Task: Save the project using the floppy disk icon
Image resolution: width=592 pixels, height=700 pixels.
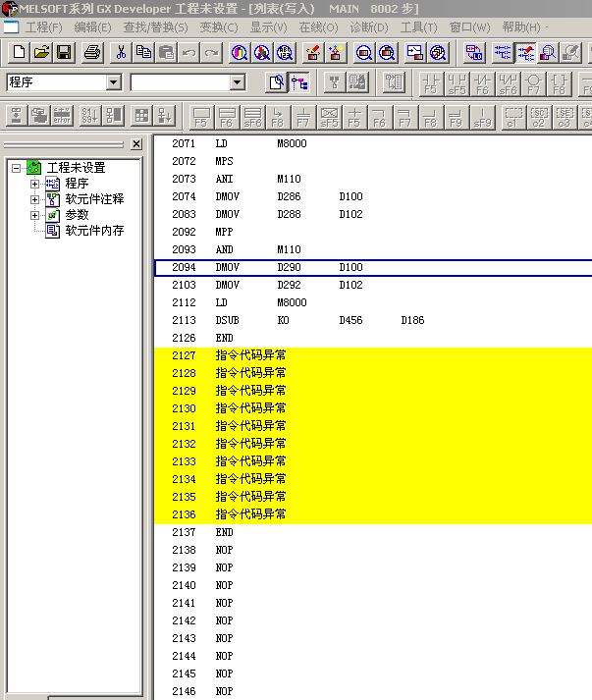Action: point(64,52)
